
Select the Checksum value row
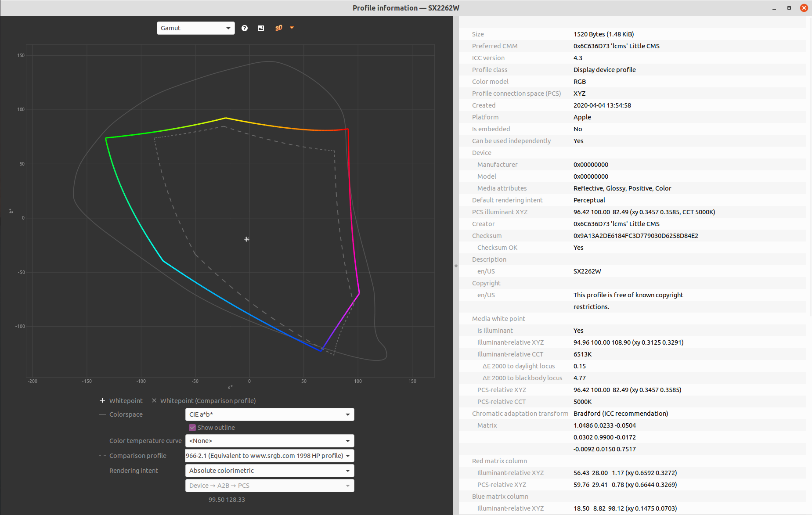635,236
